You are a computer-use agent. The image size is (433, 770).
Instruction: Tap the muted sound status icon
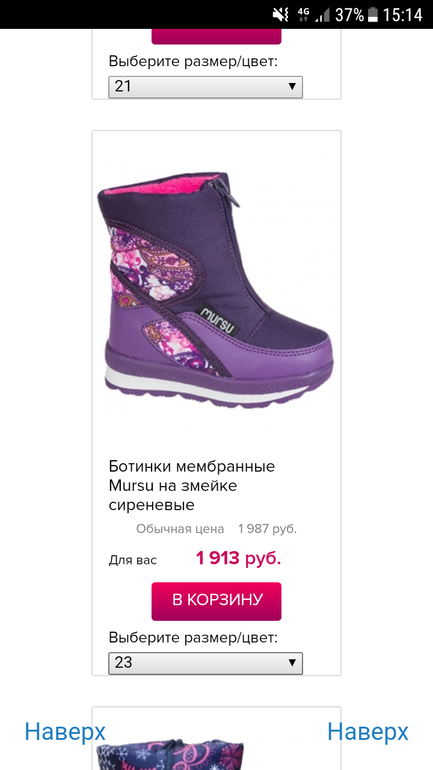pyautogui.click(x=280, y=15)
